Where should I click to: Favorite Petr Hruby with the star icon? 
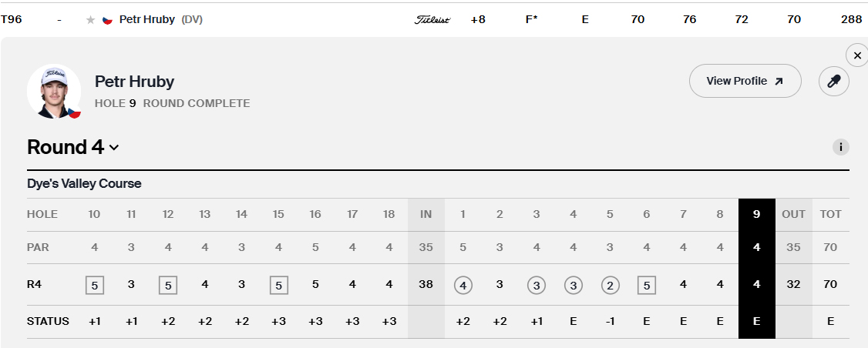[x=90, y=20]
